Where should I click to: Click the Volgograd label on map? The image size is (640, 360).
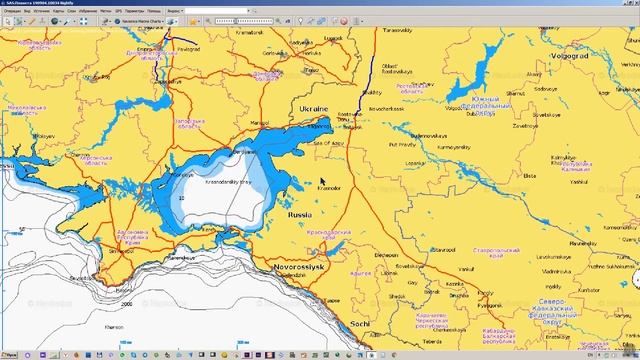click(570, 56)
